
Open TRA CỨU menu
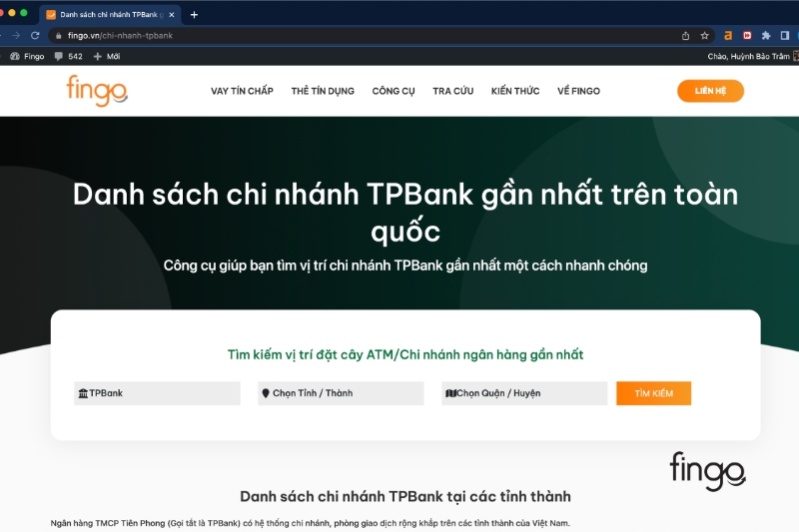pyautogui.click(x=453, y=91)
